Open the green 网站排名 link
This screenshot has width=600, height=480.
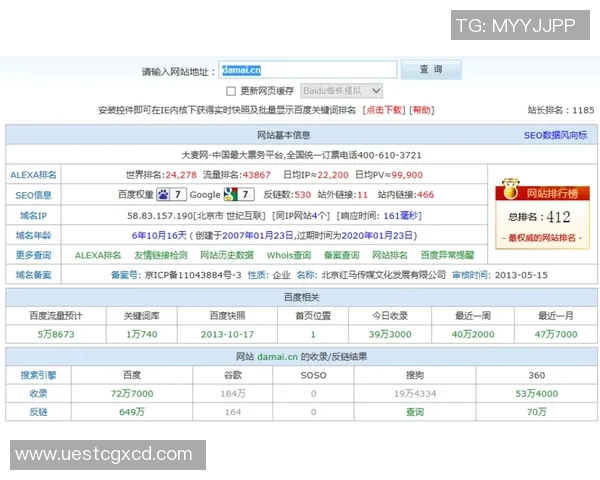390,255
